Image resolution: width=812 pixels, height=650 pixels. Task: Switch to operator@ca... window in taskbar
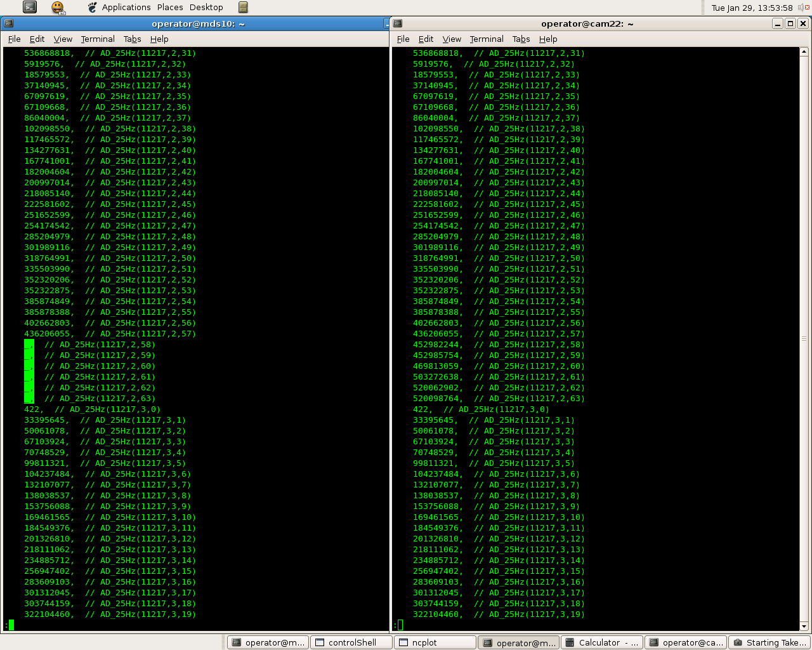686,642
